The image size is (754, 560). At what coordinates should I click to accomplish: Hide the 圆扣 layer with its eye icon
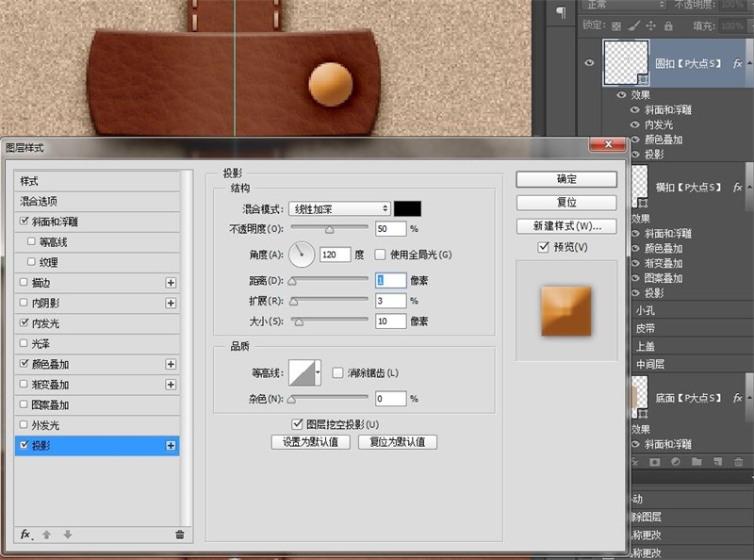(x=589, y=63)
